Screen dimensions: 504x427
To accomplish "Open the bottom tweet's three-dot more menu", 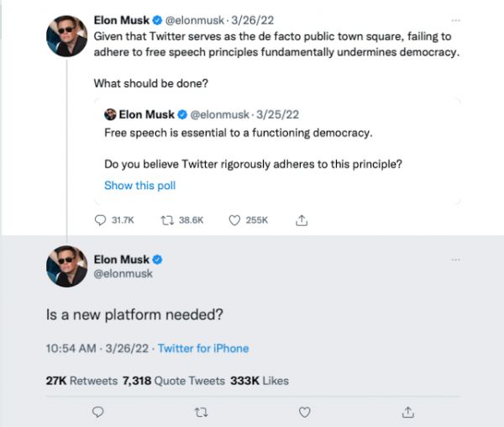I will (x=455, y=260).
